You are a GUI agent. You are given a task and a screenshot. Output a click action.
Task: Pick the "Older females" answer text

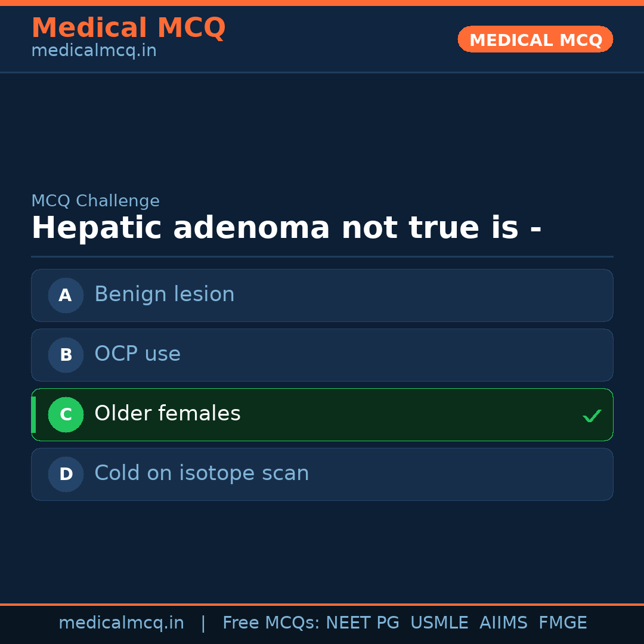(167, 414)
